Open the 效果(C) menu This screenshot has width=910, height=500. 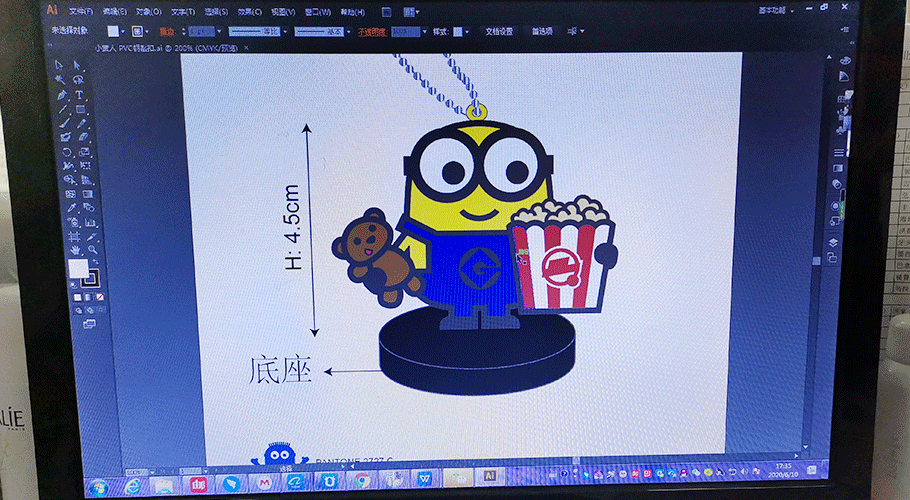point(250,12)
